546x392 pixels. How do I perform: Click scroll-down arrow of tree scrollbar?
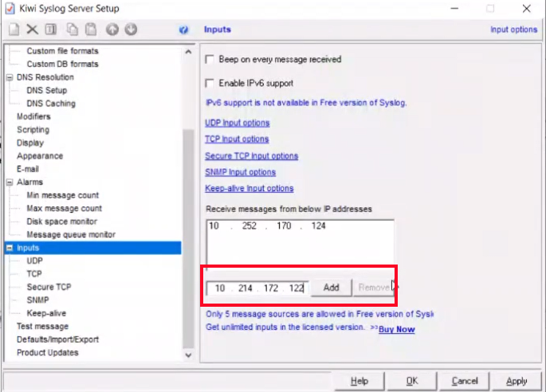tap(189, 355)
